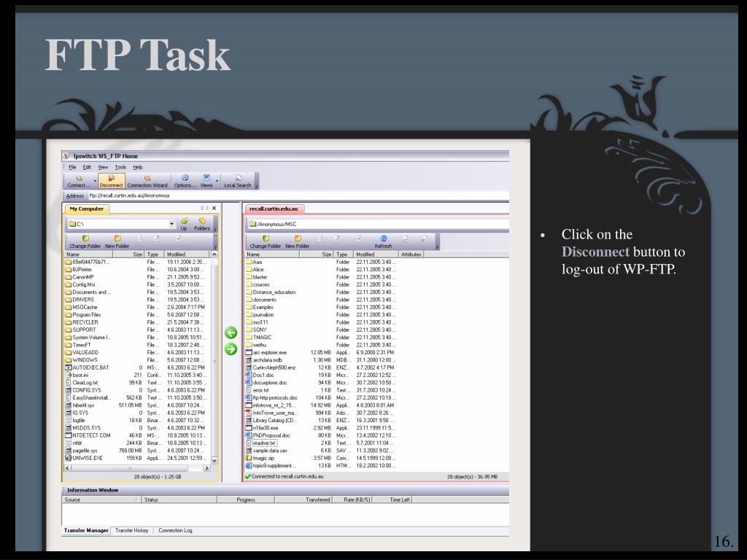Screen dimensions: 747x560
Task: Open the C:\ drive dropdown
Action: [x=171, y=224]
